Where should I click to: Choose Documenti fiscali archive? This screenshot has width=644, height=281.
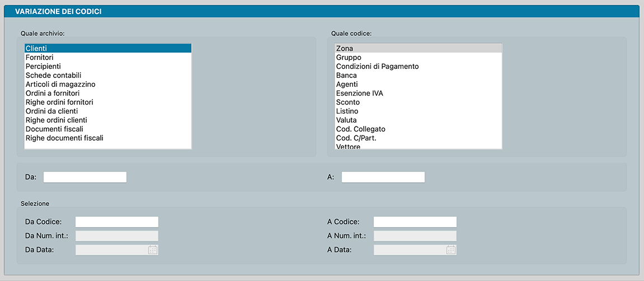[54, 129]
